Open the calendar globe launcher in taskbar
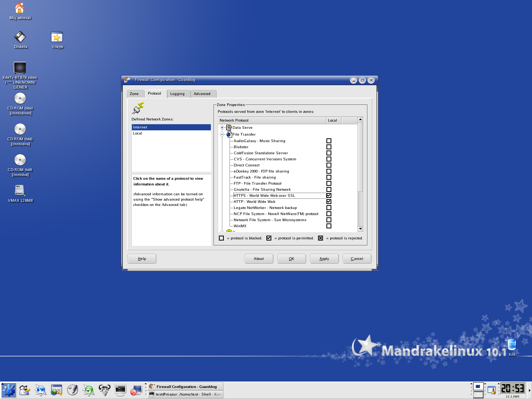The height and width of the screenshot is (399, 532). (57, 390)
